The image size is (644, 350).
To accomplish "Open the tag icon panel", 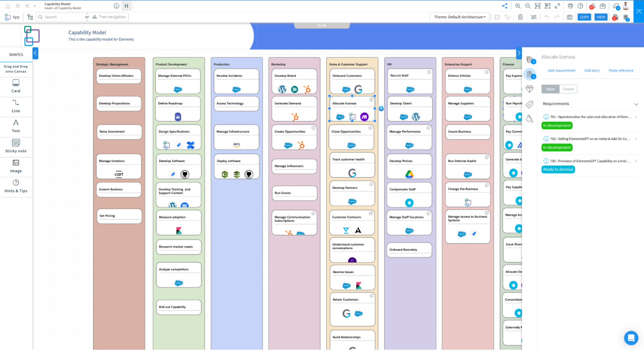I will tap(529, 104).
